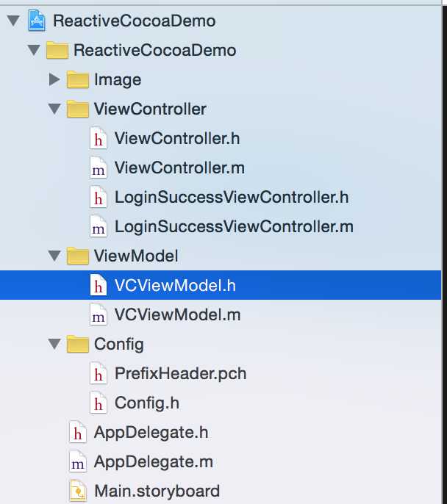Viewport: 447px width, 504px height.
Task: Expand the Image folder disclosure triangle
Action: coord(54,79)
